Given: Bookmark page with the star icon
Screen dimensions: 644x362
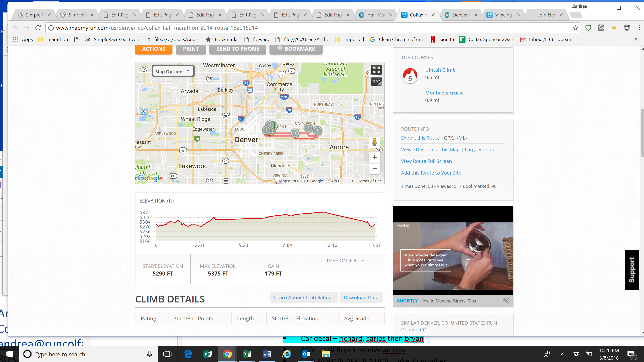Looking at the screenshot, I should pos(575,28).
